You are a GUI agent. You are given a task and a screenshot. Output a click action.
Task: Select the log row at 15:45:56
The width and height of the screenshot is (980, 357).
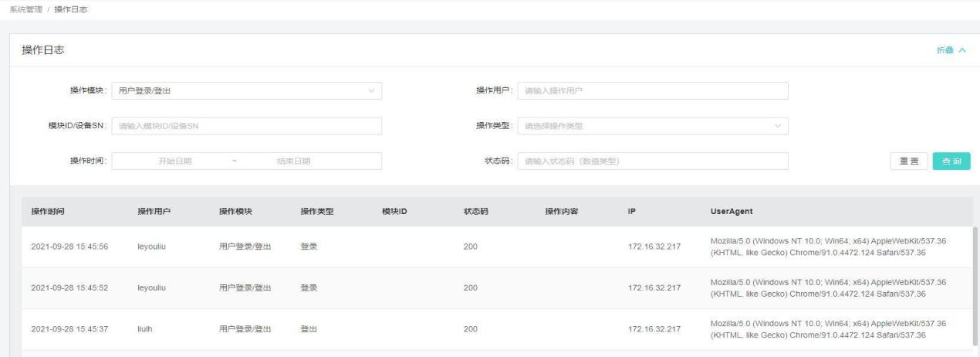(x=494, y=246)
